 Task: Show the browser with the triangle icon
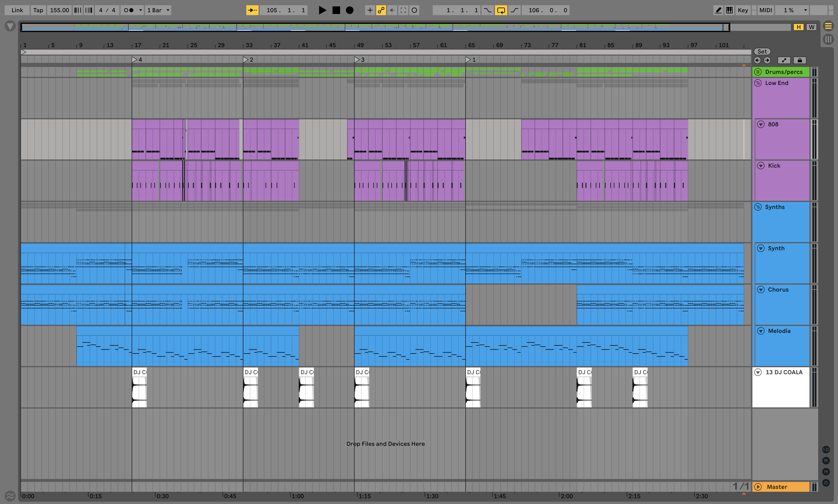(x=10, y=26)
